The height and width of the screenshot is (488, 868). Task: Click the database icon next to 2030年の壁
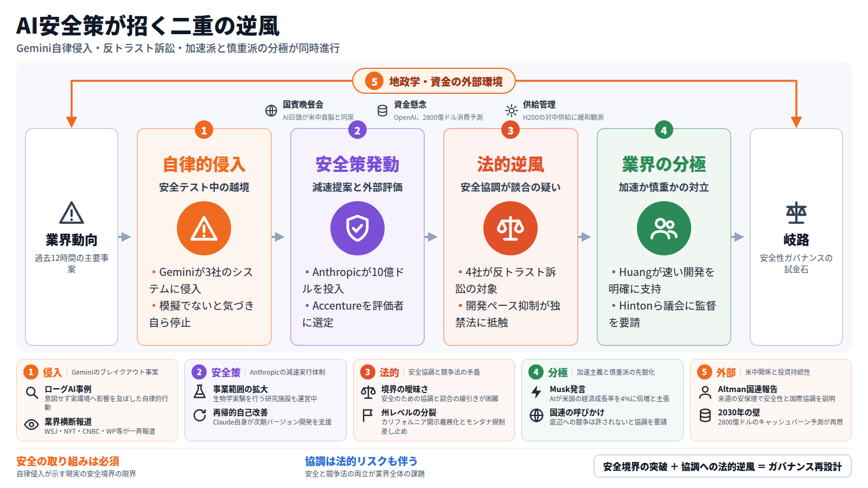point(705,415)
